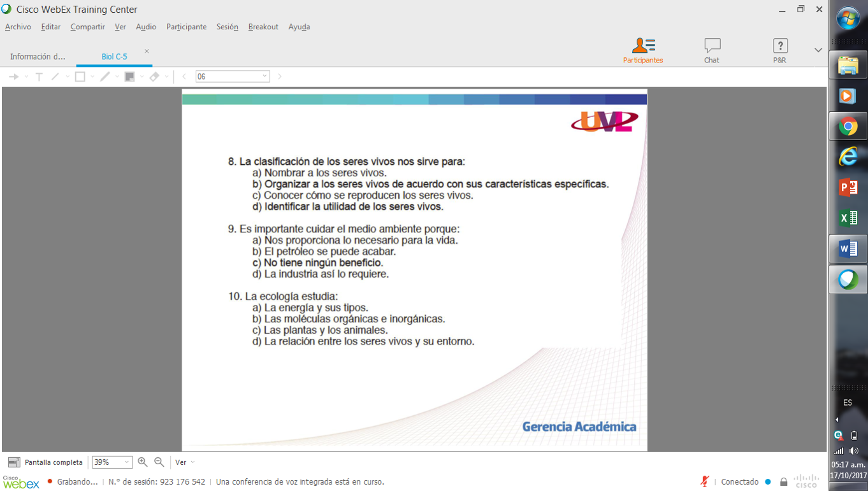
Task: Open Excel from the taskbar
Action: point(848,218)
